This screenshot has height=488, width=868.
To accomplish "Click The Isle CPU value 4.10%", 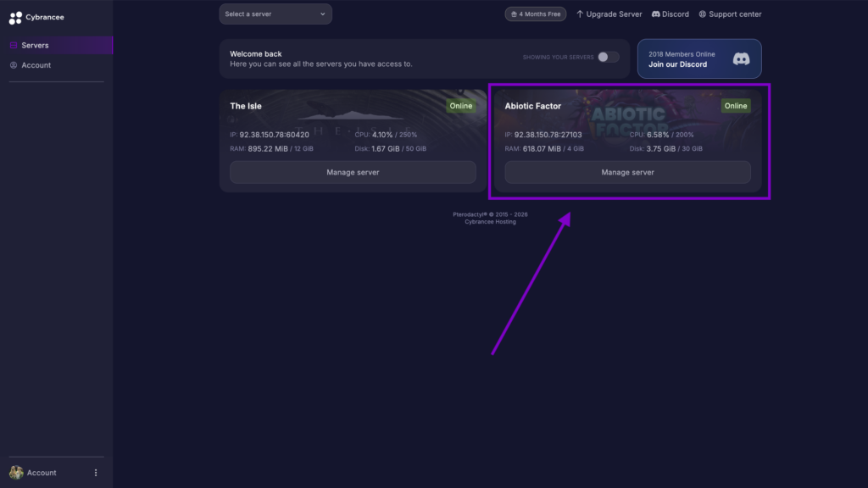I will coord(382,135).
